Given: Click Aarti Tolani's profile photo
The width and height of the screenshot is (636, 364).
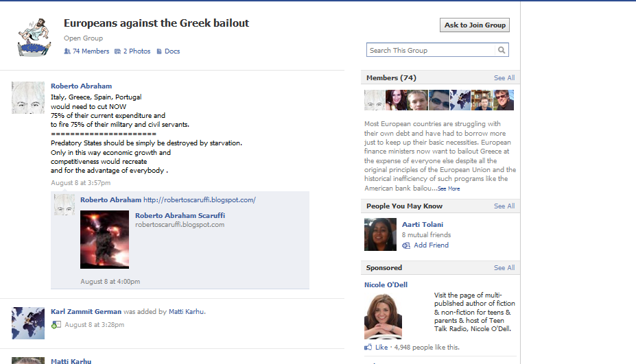Looking at the screenshot, I should 381,234.
